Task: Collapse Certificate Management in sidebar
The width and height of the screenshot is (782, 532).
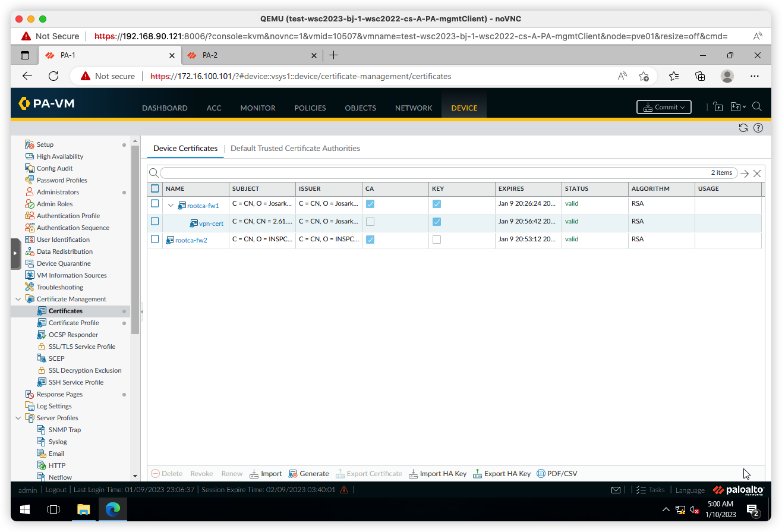Action: coord(18,299)
